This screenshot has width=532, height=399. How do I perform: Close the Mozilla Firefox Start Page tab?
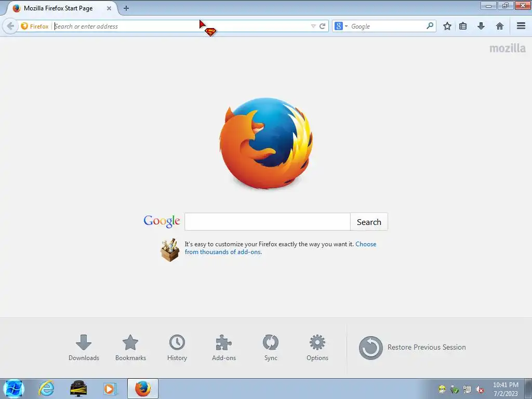[x=109, y=8]
